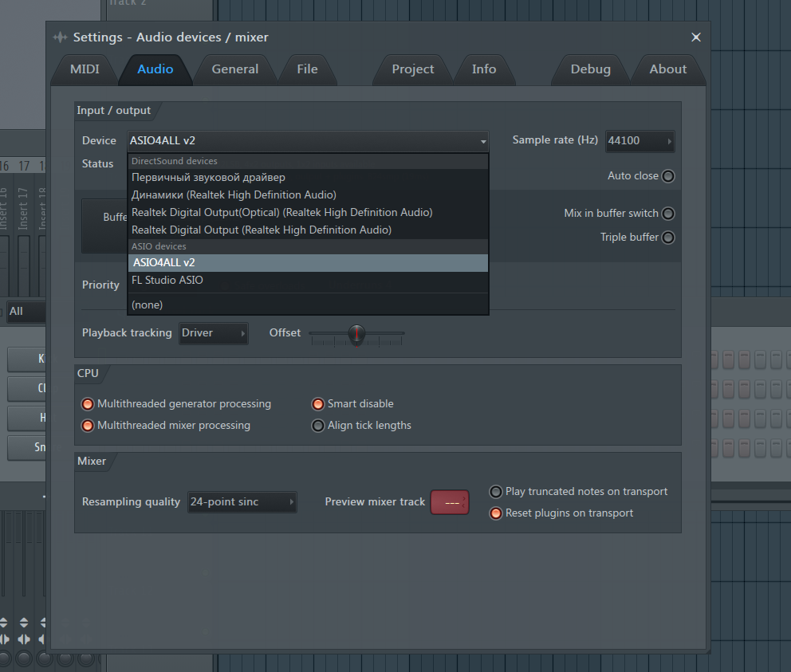Switch to the Project tab
This screenshot has width=791, height=672.
412,69
